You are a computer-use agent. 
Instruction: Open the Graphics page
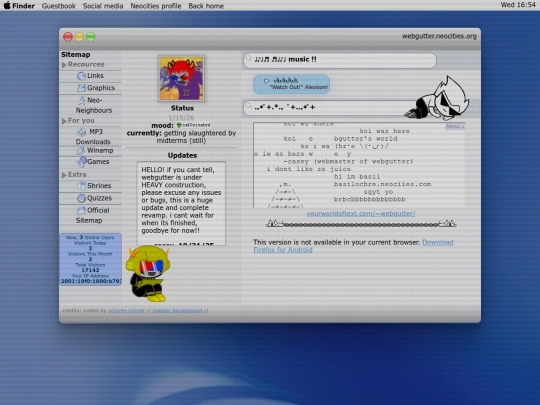101,88
